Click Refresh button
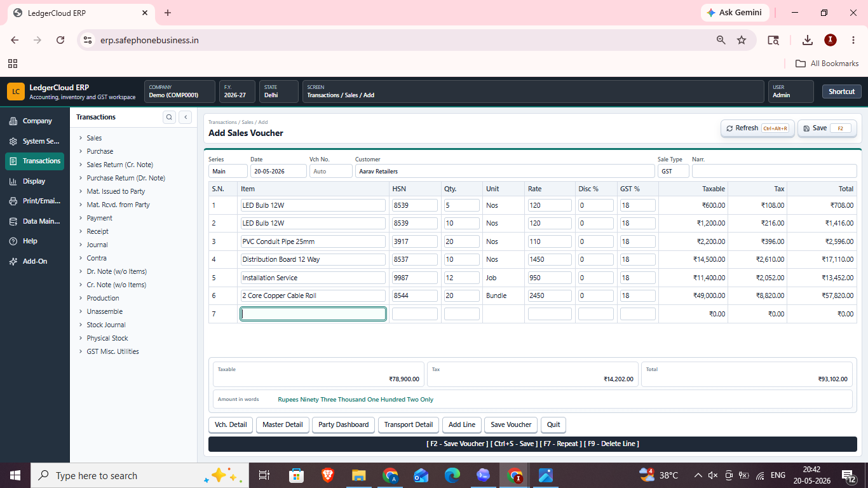 [757, 128]
